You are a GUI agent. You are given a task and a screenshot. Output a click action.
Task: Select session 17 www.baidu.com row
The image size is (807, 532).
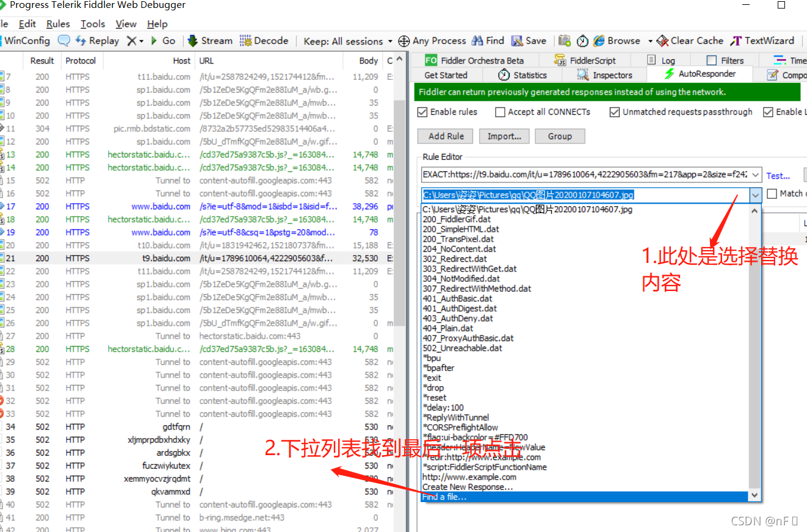(197, 206)
